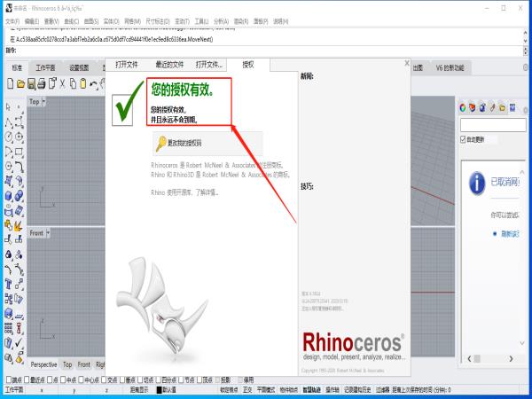Click the Cut scissors icon
This screenshot has width=532, height=399.
pos(62,84)
